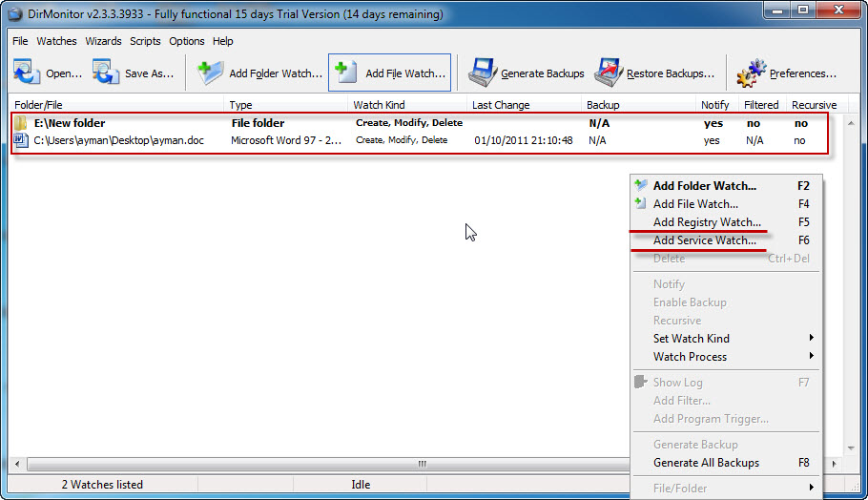868x500 pixels.
Task: Click the Generate Backups computer icon
Action: (482, 73)
